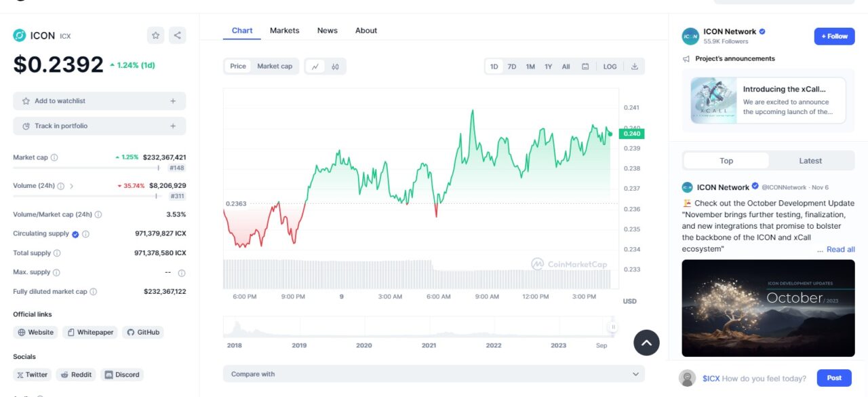
Task: Click ICON Network profile avatar
Action: click(x=690, y=37)
